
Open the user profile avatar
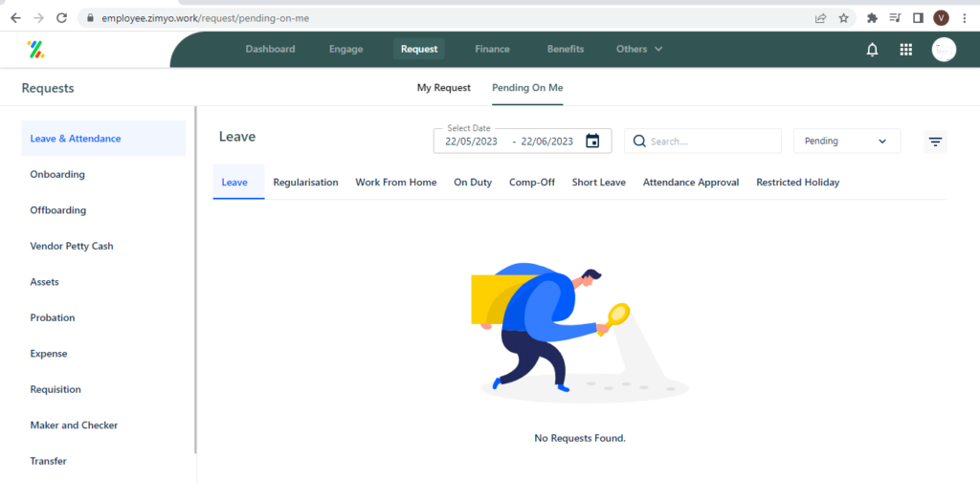point(944,50)
